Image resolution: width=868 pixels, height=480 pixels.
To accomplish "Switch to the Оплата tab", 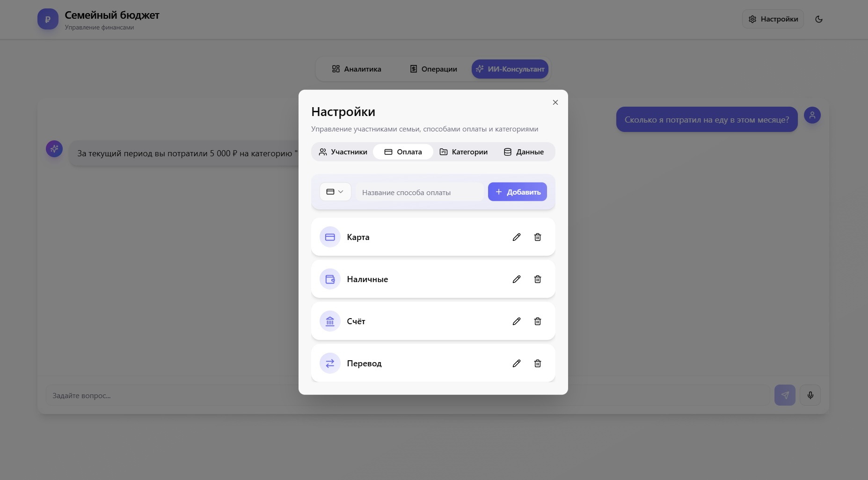I will click(x=403, y=152).
